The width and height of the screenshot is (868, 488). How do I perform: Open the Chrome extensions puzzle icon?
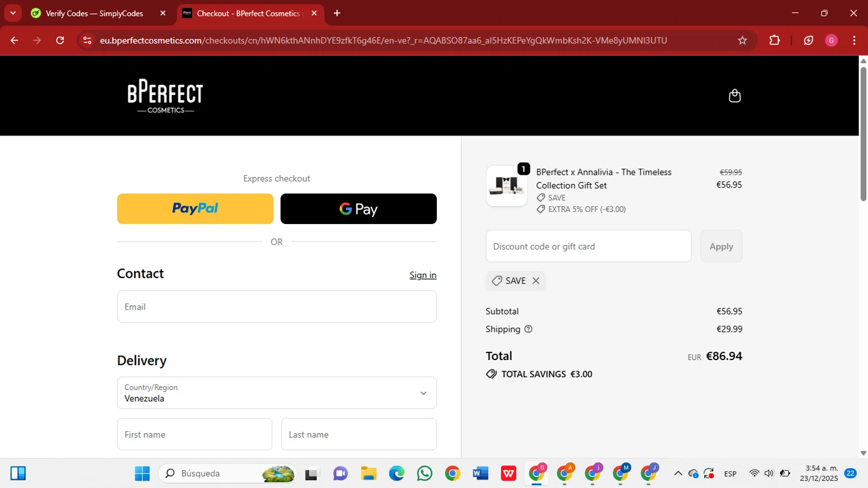pyautogui.click(x=774, y=40)
